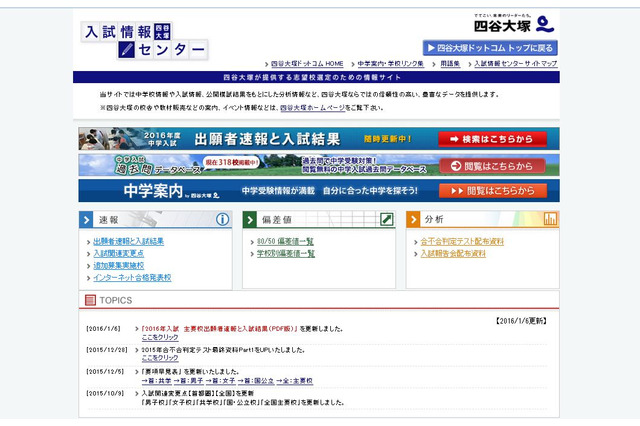This screenshot has height=426, width=640.
Task: Click the green arrow icon beside 偏差値
Action: (x=249, y=220)
